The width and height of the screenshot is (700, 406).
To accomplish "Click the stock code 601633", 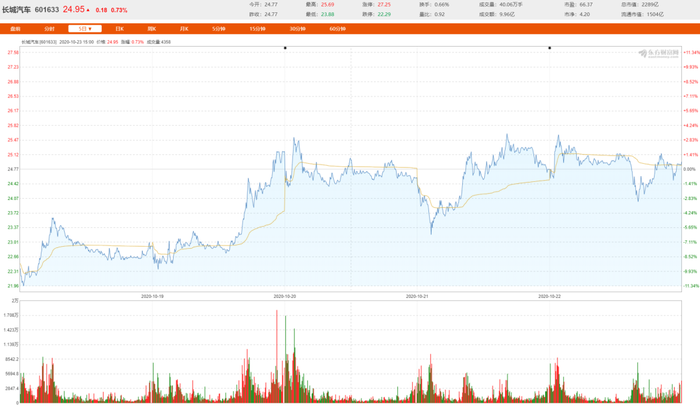I will 47,9.
